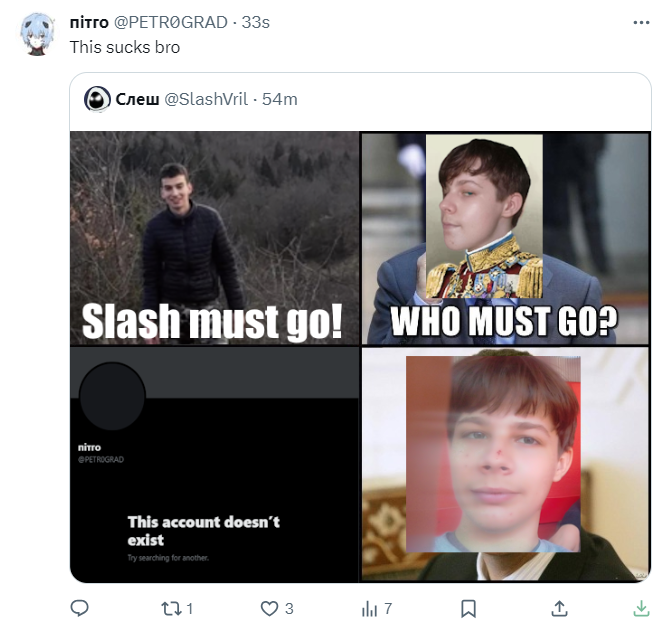
Task: Click the reply speech bubble icon
Action: [79, 608]
